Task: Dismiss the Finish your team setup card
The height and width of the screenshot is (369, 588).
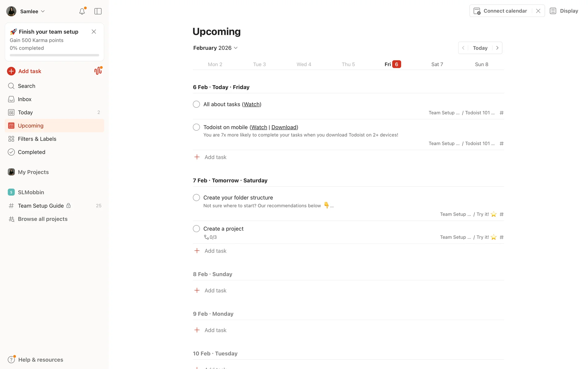Action: pos(94,32)
